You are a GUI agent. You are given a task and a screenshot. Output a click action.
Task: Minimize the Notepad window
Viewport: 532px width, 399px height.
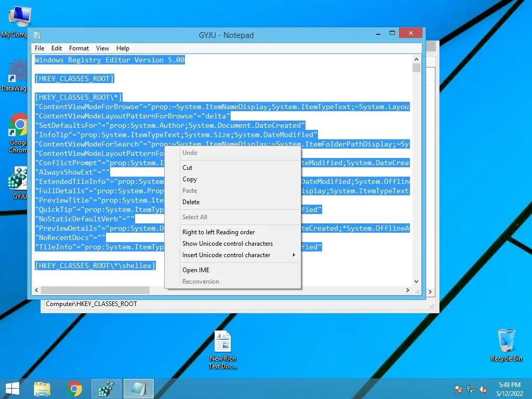click(378, 33)
